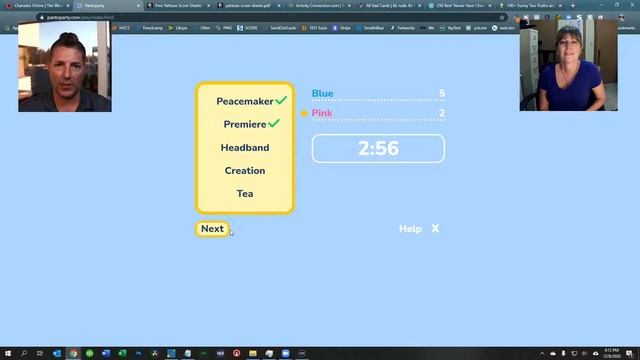
Task: Switch to the Activity Connection tab
Action: pos(318,6)
